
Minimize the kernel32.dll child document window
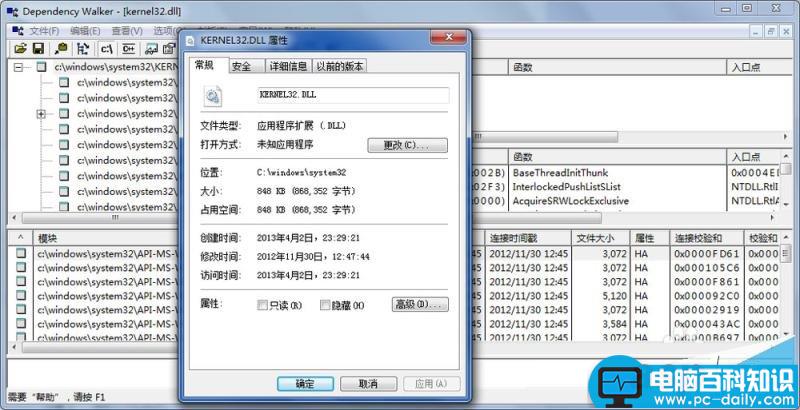point(756,31)
